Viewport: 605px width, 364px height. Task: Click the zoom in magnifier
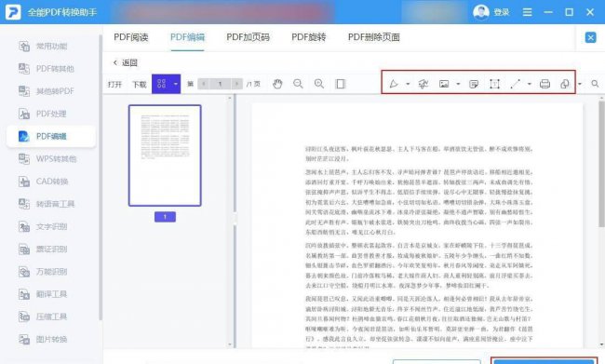point(319,84)
